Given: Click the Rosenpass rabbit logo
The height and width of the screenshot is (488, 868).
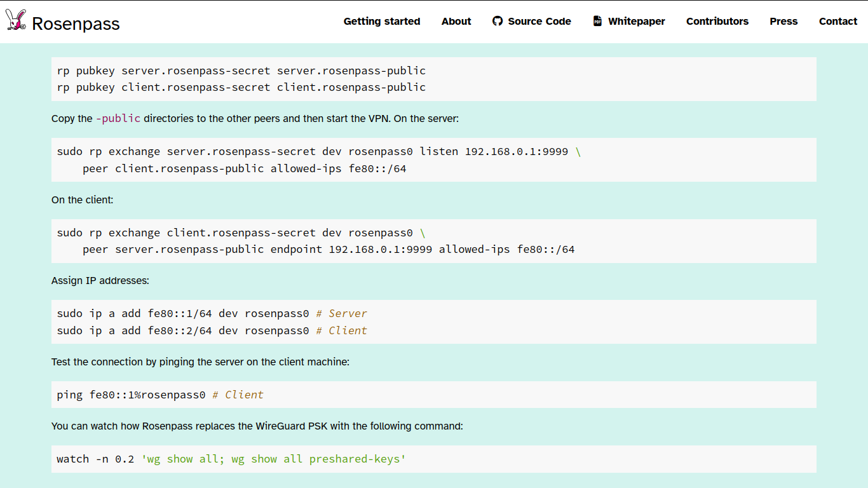Looking at the screenshot, I should pos(16,21).
